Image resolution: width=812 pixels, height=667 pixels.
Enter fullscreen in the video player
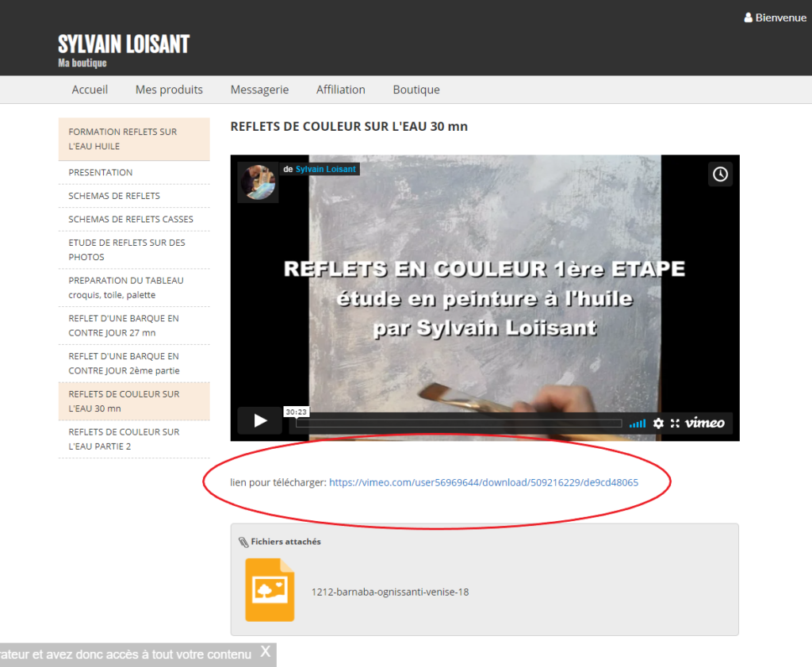pos(675,423)
